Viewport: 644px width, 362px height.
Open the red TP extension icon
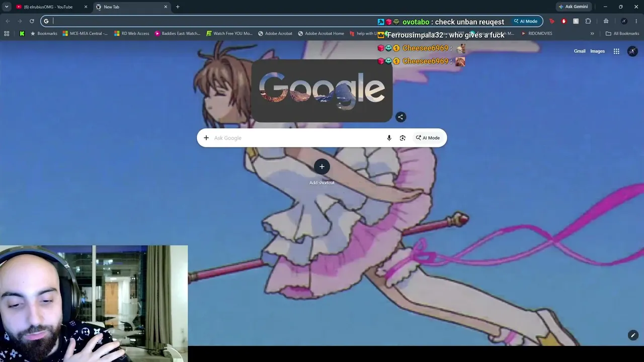point(552,21)
